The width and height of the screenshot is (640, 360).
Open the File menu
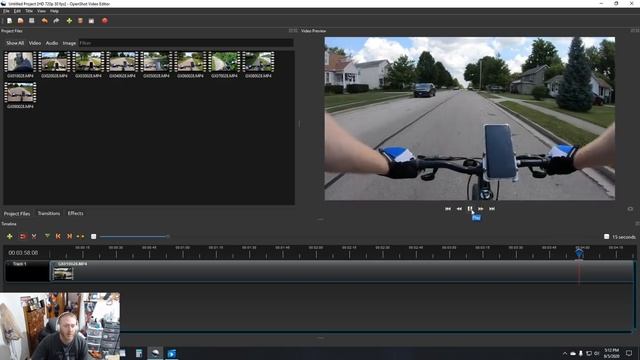pos(6,11)
